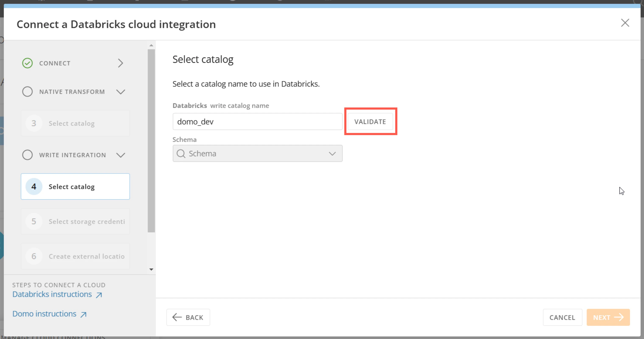This screenshot has width=644, height=339.
Task: Open the Domo instructions link
Action: 45,314
